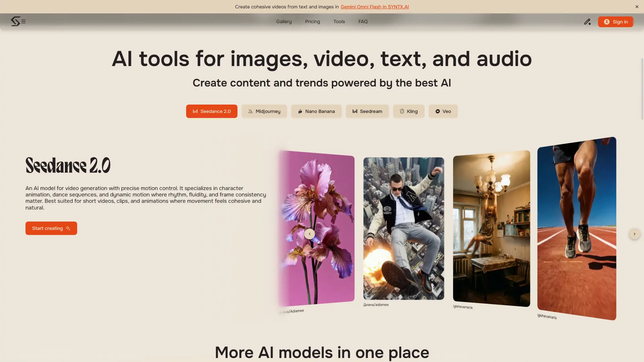The width and height of the screenshot is (644, 362).
Task: Click igishevamaria caption under runner image
Action: point(547,316)
